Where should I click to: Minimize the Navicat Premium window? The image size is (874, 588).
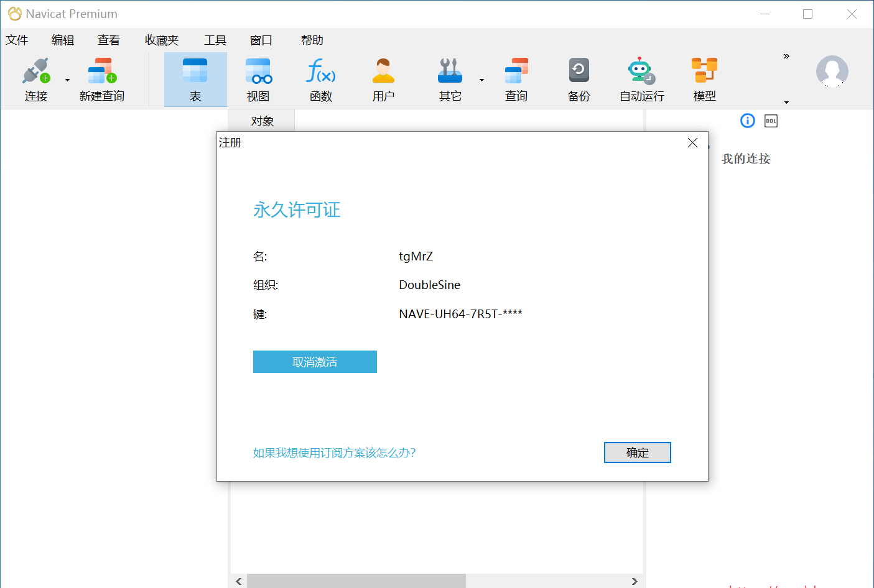click(x=765, y=14)
